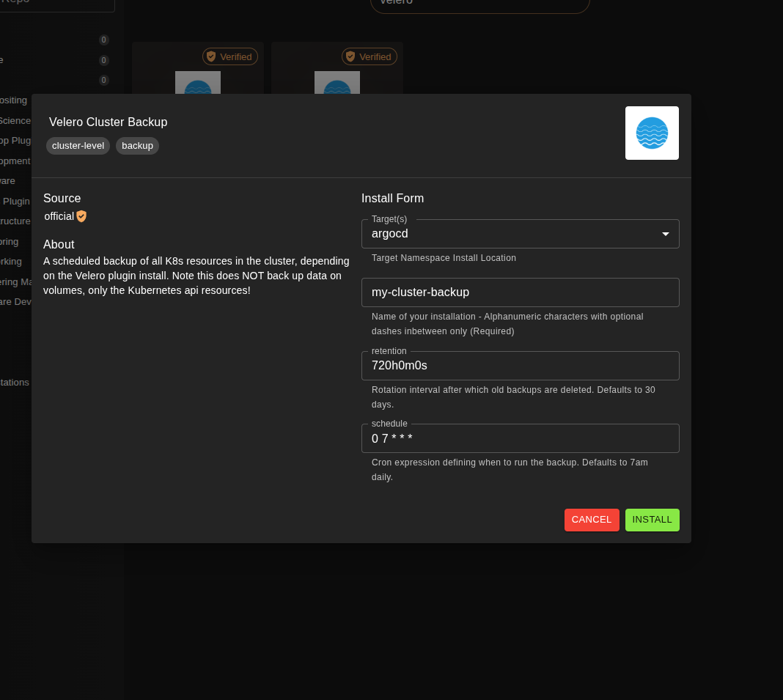
Task: Select the cluster-level tag chip
Action: [x=78, y=145]
